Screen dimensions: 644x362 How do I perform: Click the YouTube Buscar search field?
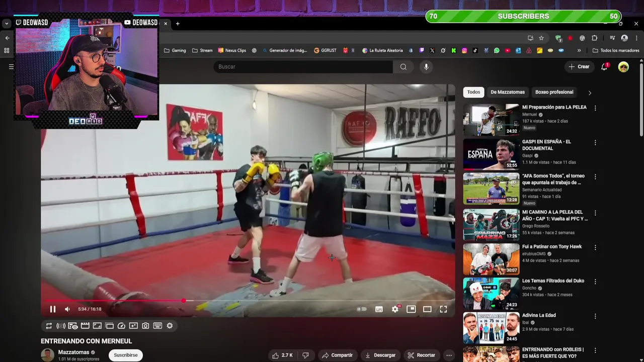tap(303, 67)
